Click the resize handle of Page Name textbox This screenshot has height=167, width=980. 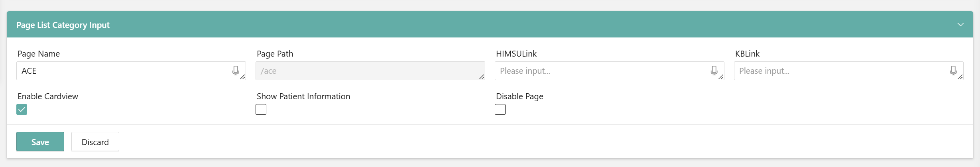click(242, 77)
